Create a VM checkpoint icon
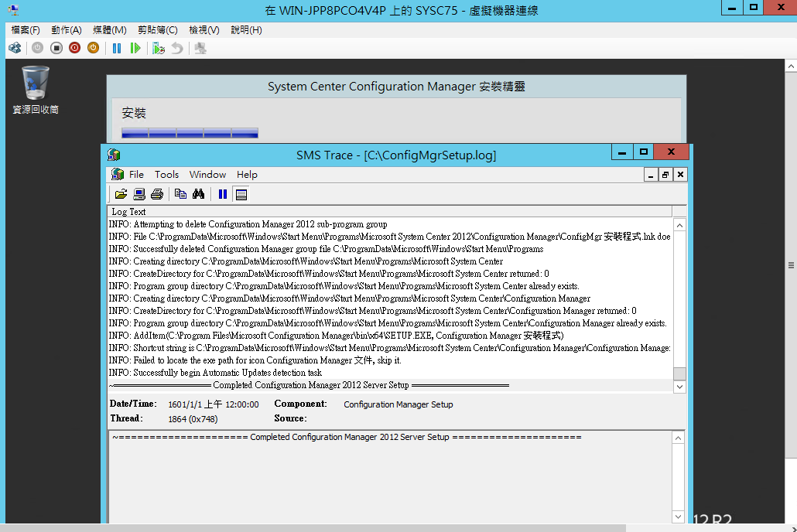This screenshot has height=532, width=797. pos(159,48)
